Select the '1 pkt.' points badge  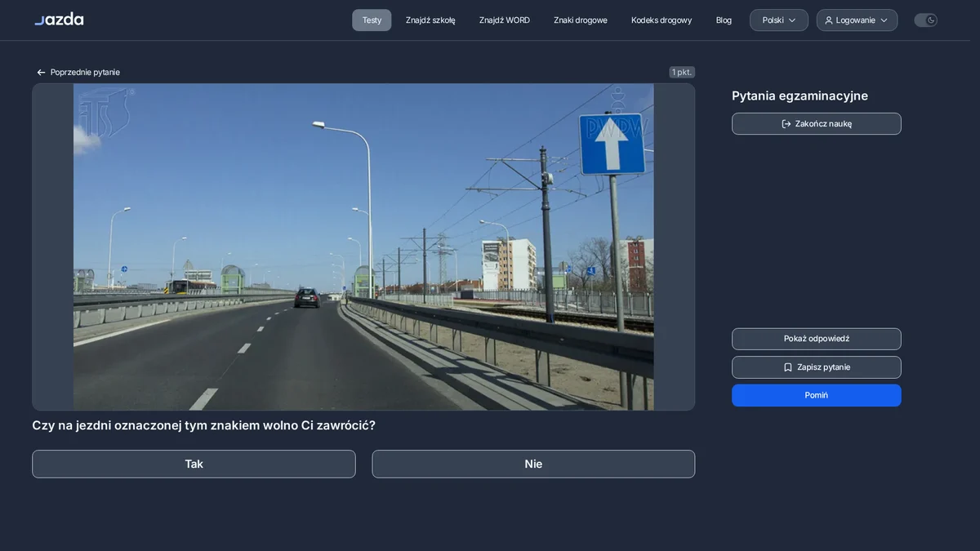[x=682, y=73]
